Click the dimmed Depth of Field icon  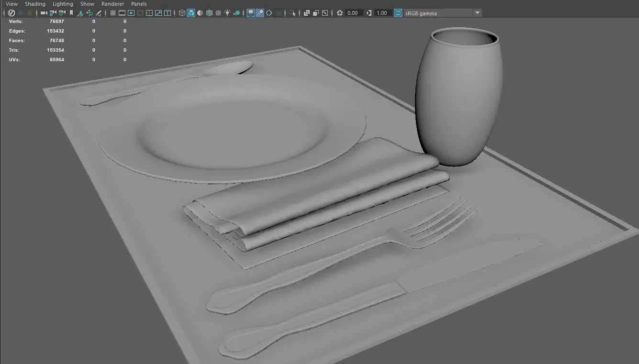click(278, 13)
